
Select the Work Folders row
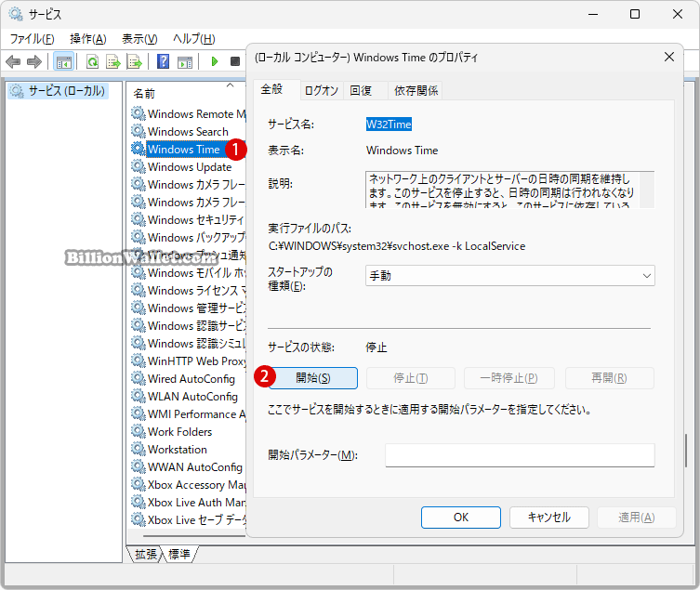point(188,431)
